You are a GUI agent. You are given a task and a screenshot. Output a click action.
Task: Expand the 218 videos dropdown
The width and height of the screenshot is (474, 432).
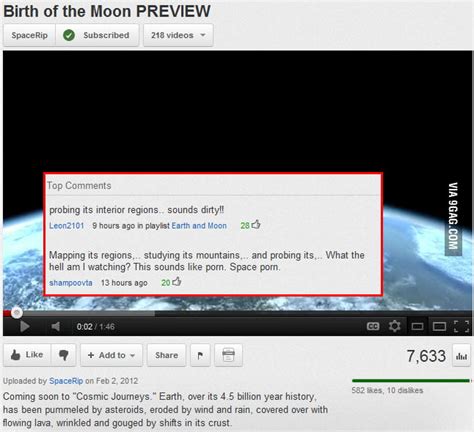click(x=178, y=35)
